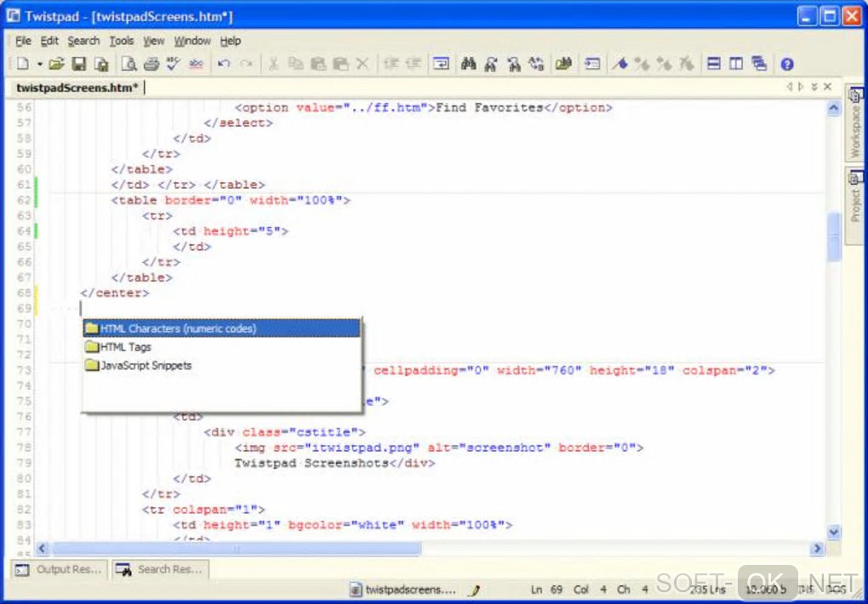Click the vertical scrollbar thumb

click(x=834, y=237)
